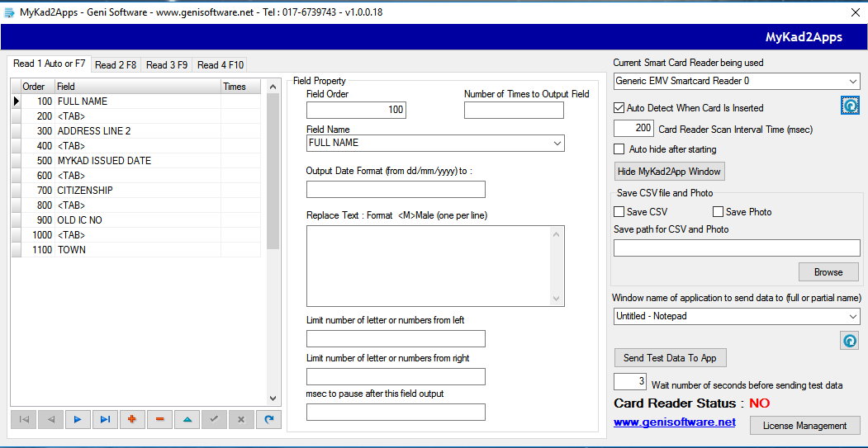Go to next record in navigator
868x448 pixels.
tap(78, 419)
